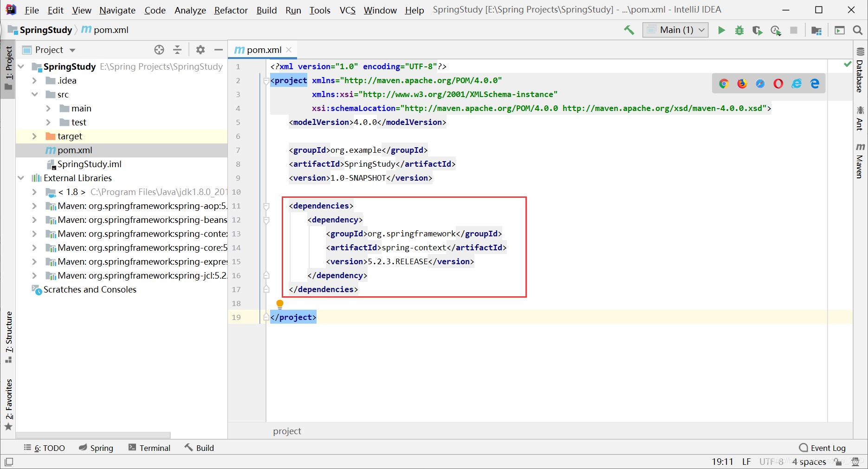This screenshot has width=868, height=469.
Task: Open the Terminal tool window
Action: point(149,448)
